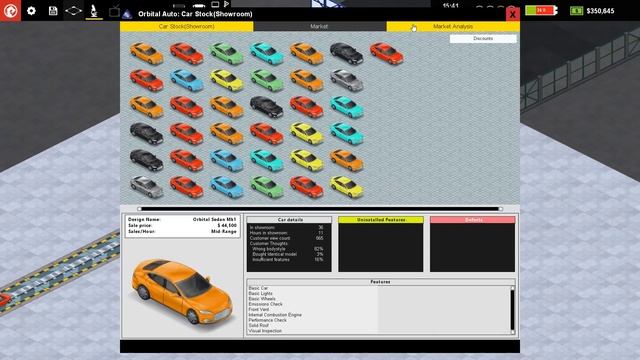This screenshot has width=640, height=360.
Task: Select the blue car in the fifth row
Action: [x=227, y=160]
